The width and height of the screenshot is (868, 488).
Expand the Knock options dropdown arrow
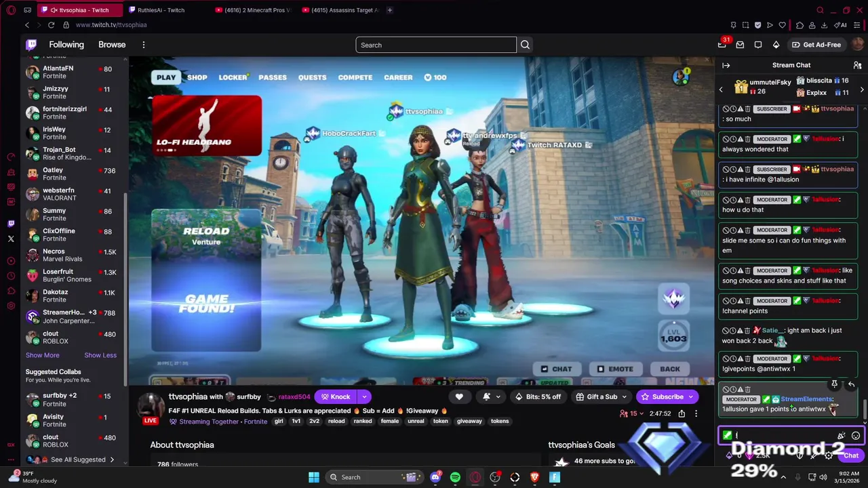364,396
